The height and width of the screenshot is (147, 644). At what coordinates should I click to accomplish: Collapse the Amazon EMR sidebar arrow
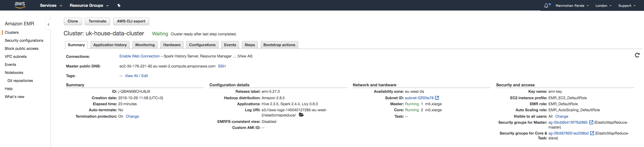coord(48,24)
